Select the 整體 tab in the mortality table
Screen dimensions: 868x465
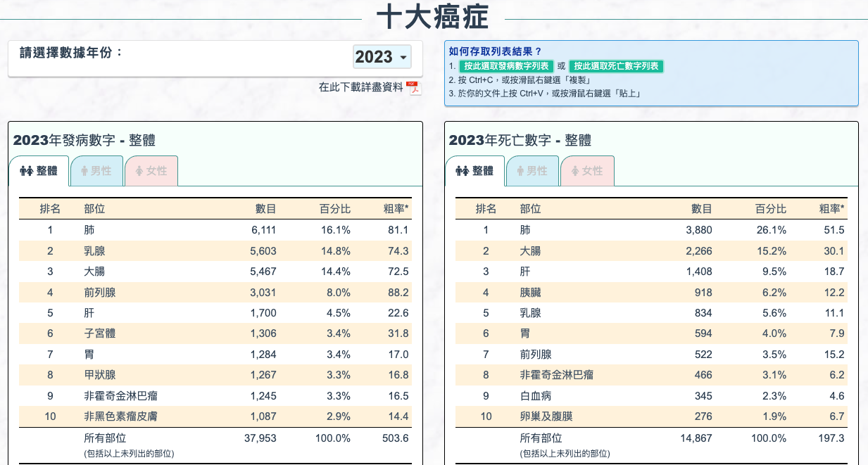475,170
